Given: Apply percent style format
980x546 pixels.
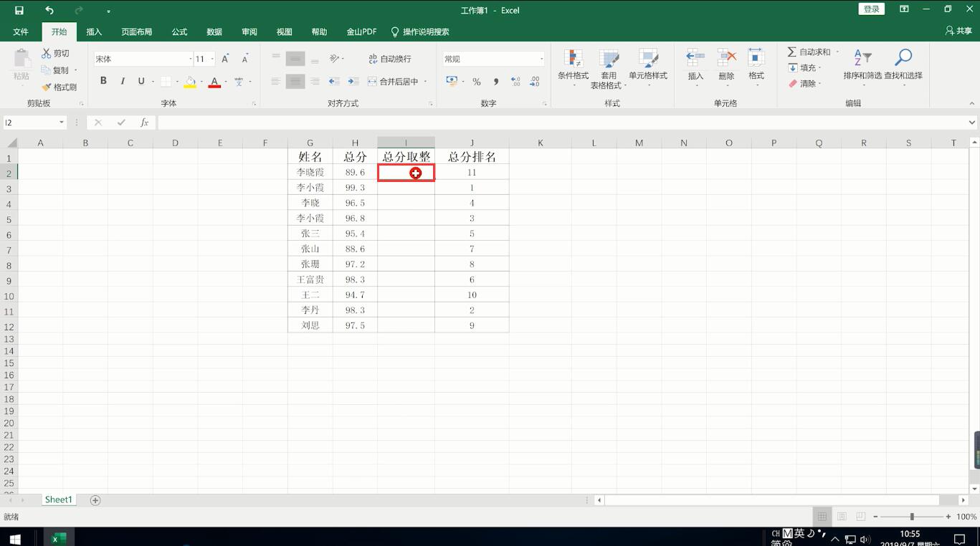Looking at the screenshot, I should tap(477, 82).
